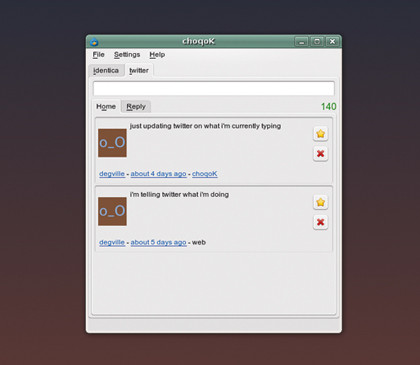Open degville link on the 4 days ago post
The height and width of the screenshot is (365, 420).
[x=112, y=174]
